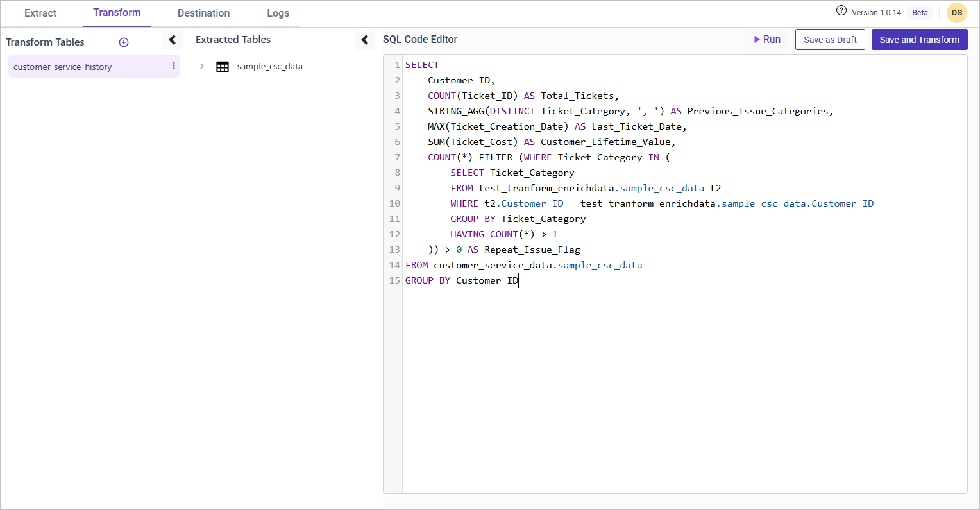Collapse the Transform Tables panel
This screenshot has width=980, height=510.
tap(172, 40)
